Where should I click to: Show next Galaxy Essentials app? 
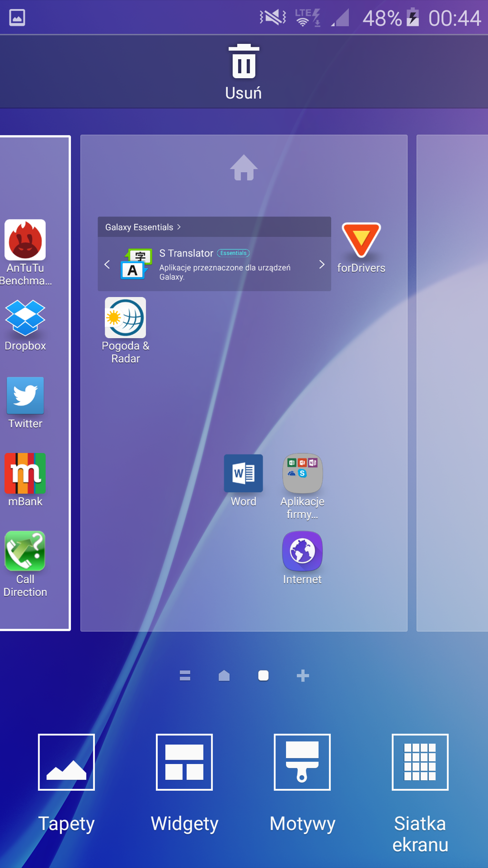322,264
